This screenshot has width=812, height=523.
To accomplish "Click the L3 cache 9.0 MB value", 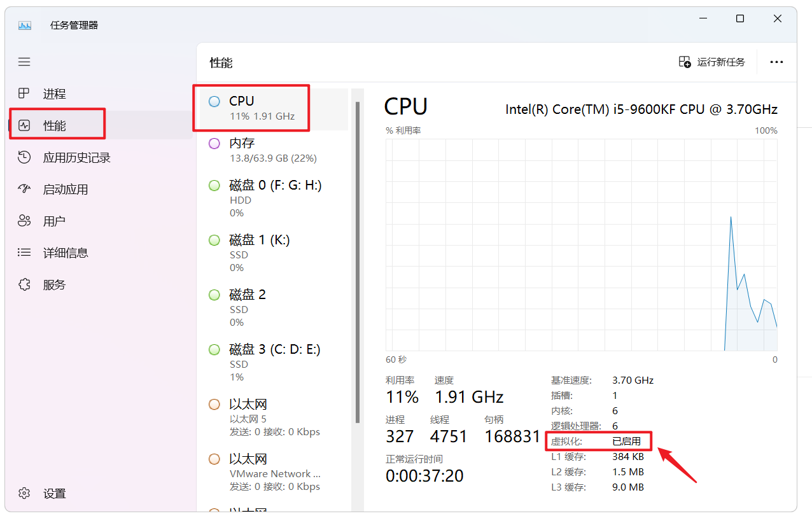I will [x=628, y=487].
